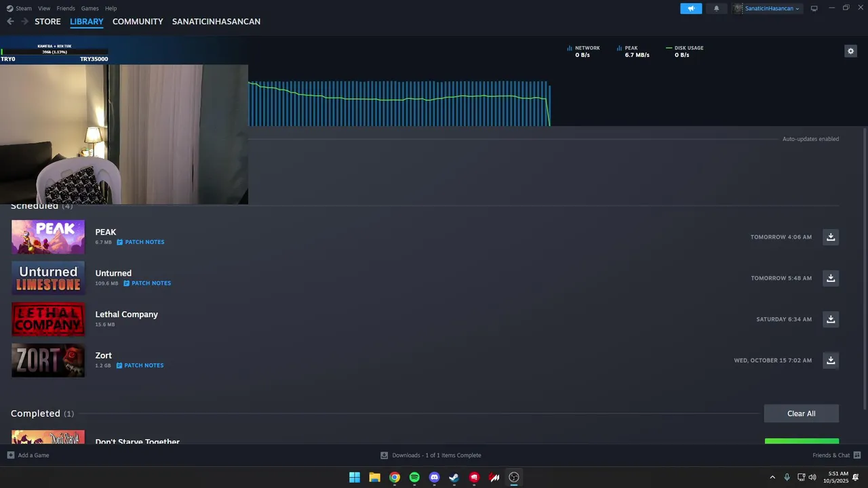Click the Zort game thumbnail

click(x=48, y=361)
